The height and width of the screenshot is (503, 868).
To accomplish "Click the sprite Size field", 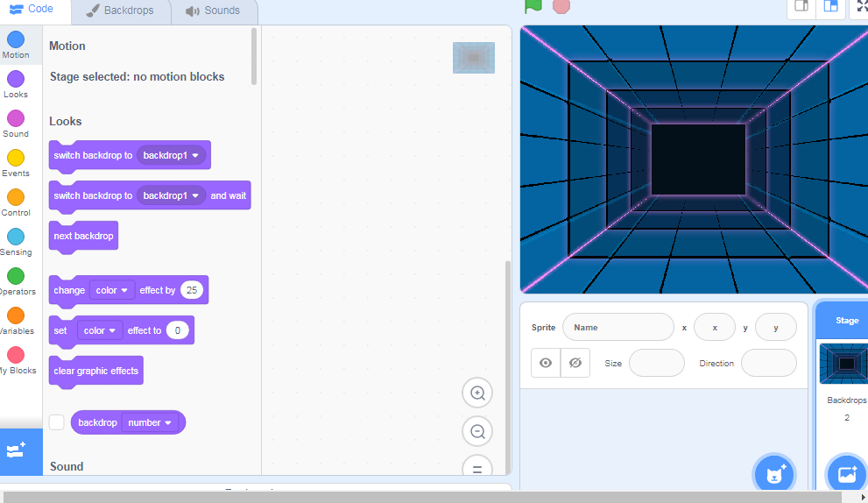I will coord(657,363).
